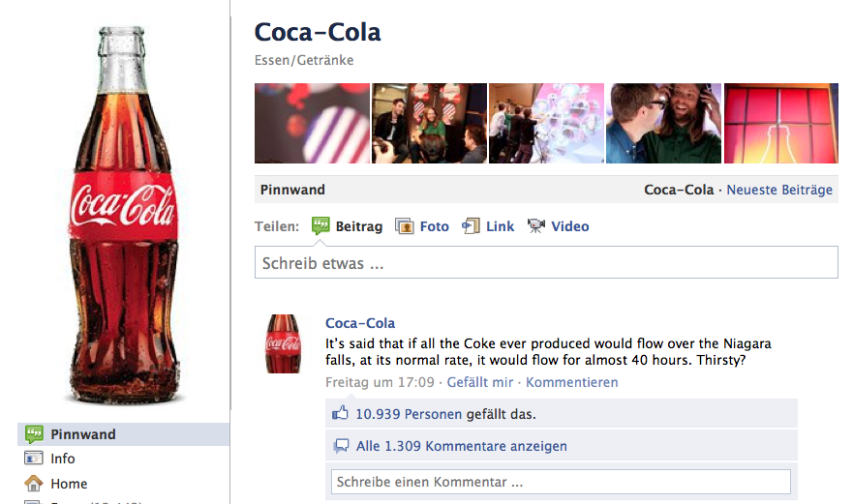Image resolution: width=853 pixels, height=504 pixels.
Task: Click the Home house icon in sidebar
Action: 34,484
